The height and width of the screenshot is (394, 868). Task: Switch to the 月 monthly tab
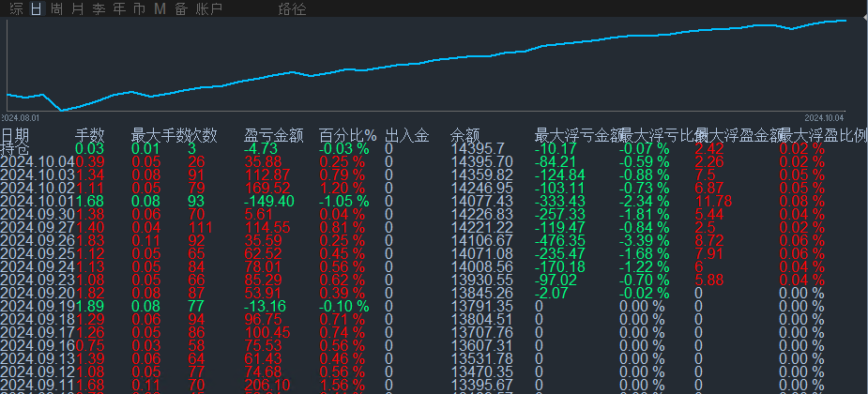(78, 8)
